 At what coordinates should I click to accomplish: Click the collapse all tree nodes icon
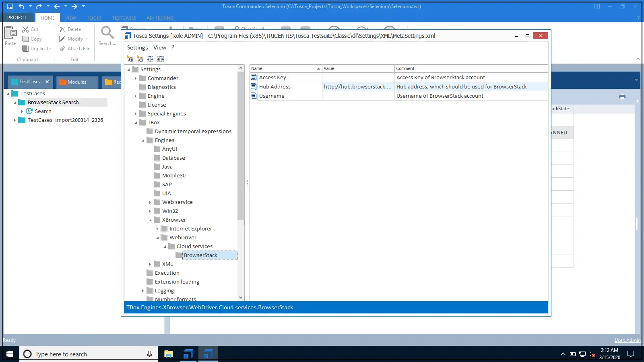[140, 59]
